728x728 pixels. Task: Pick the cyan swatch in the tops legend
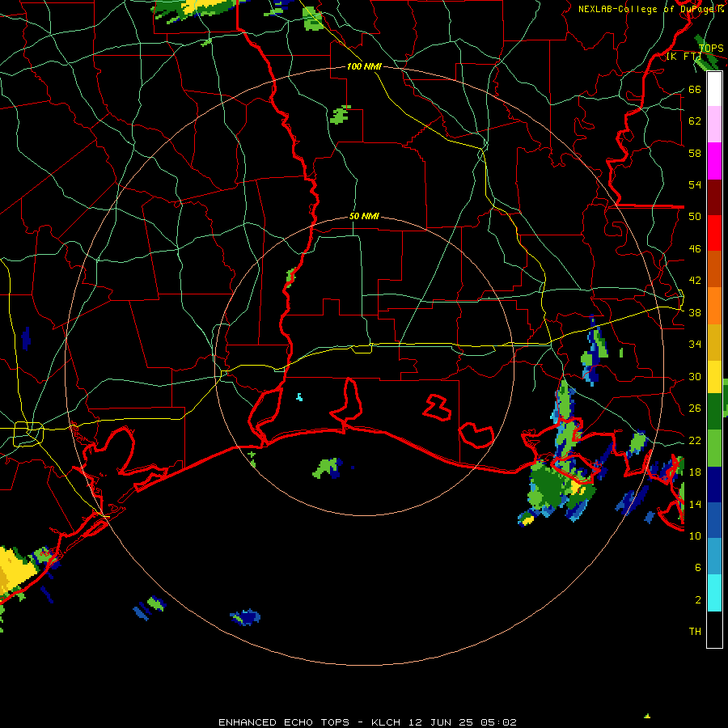[714, 593]
